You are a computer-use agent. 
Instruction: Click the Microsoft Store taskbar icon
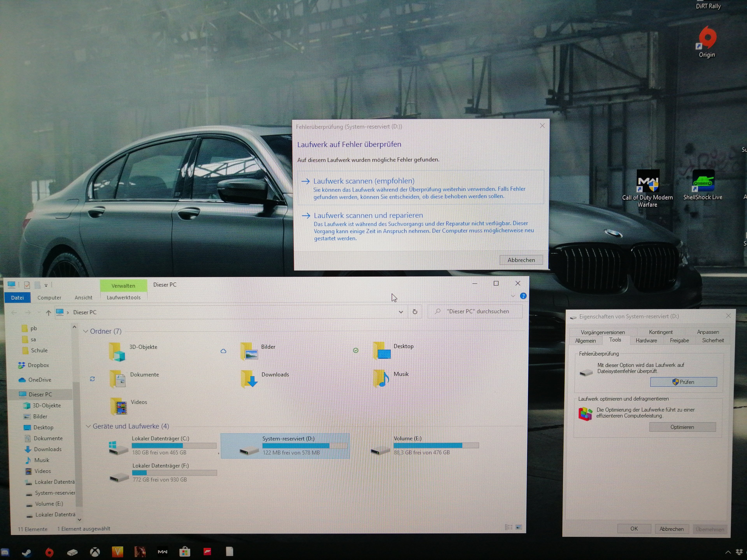coord(185,552)
